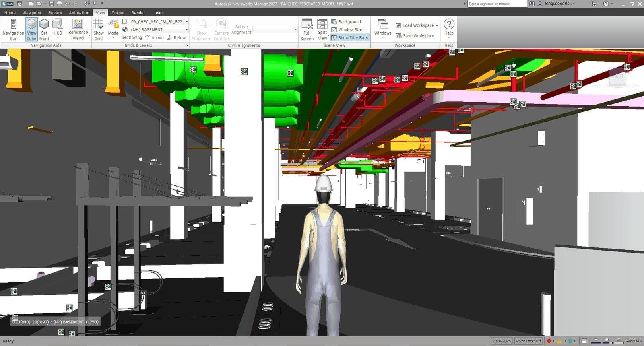Screen dimensions: 644x346
Task: Click the binoculars search icon
Action: [x=532, y=4]
